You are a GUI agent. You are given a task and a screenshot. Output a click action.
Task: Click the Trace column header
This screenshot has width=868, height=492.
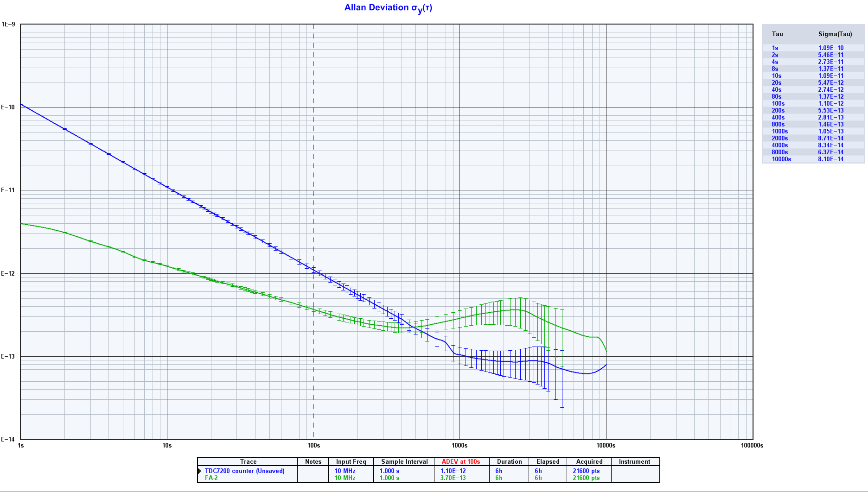(x=248, y=461)
